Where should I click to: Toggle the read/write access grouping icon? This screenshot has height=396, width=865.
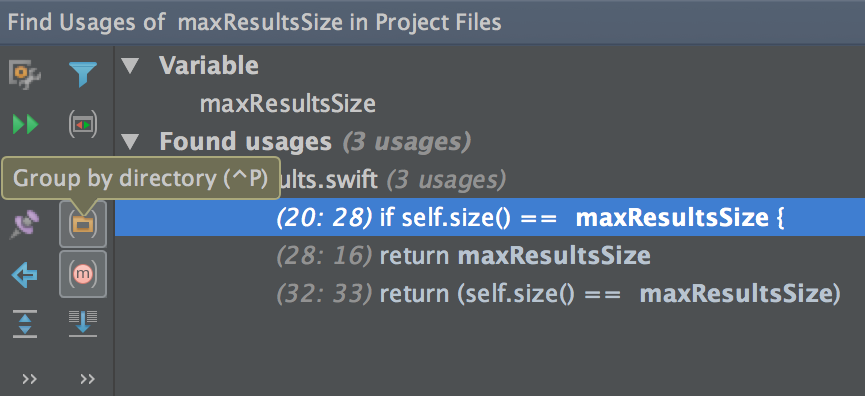[x=83, y=125]
